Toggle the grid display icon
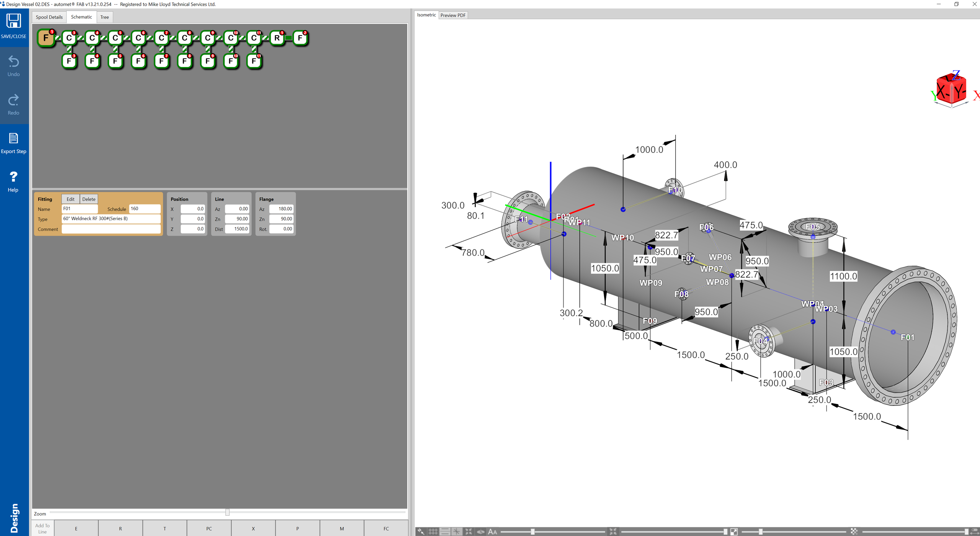Viewport: 980px width, 536px height. click(433, 531)
